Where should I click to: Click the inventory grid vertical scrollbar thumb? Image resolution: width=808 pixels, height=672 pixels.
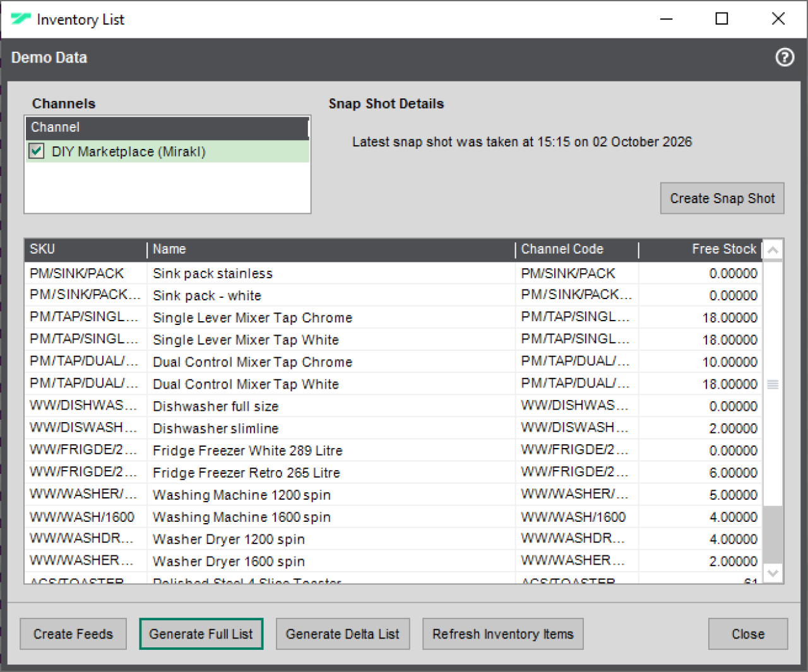click(x=773, y=384)
